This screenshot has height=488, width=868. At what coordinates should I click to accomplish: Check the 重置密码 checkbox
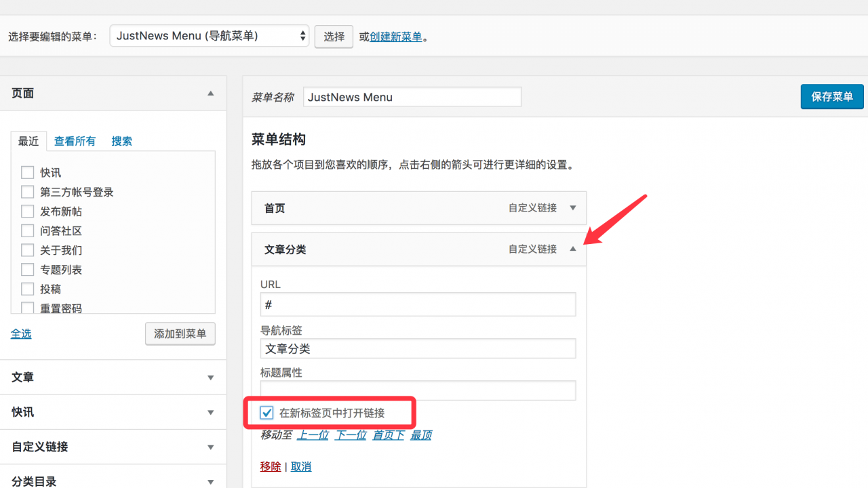[x=28, y=308]
